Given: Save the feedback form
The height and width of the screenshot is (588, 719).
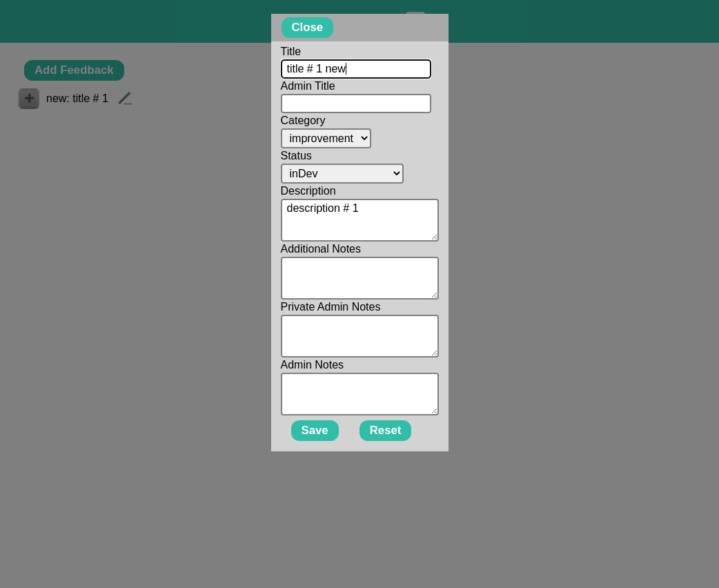Looking at the screenshot, I should point(315,431).
